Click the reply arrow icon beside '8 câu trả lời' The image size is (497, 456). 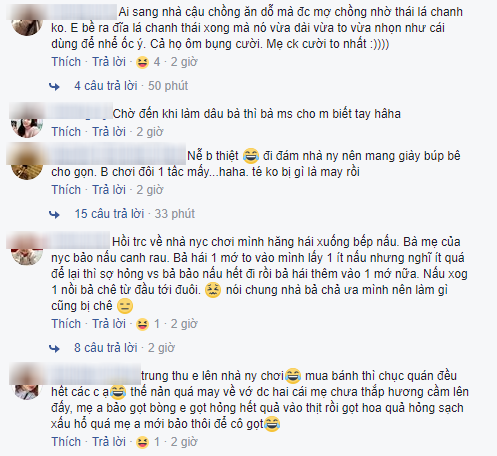coord(54,348)
